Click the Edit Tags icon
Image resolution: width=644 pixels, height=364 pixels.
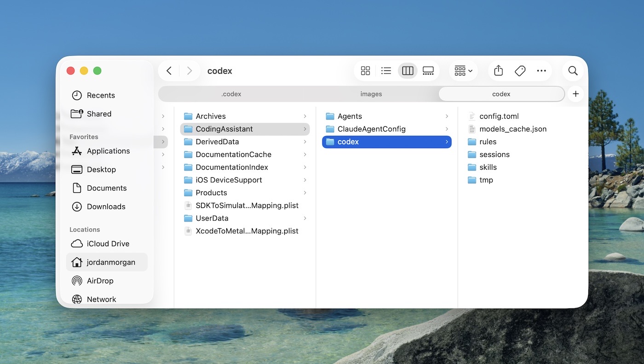coord(520,71)
